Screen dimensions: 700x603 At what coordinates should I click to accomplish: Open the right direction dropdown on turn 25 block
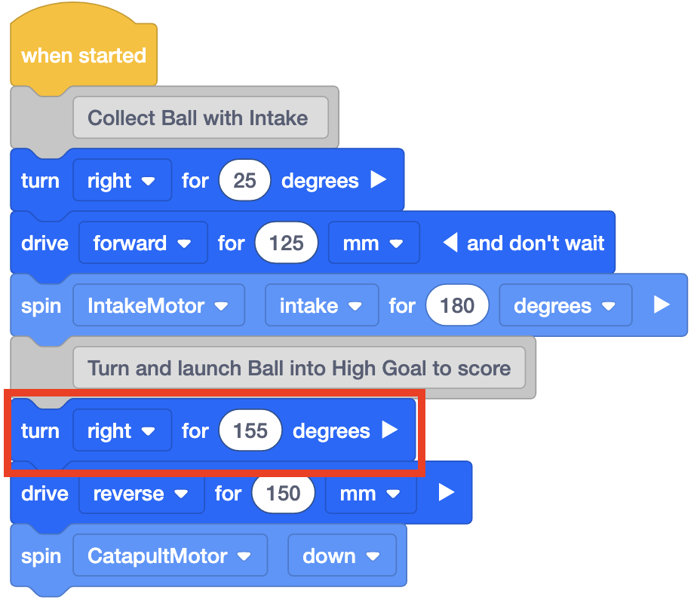pyautogui.click(x=122, y=180)
